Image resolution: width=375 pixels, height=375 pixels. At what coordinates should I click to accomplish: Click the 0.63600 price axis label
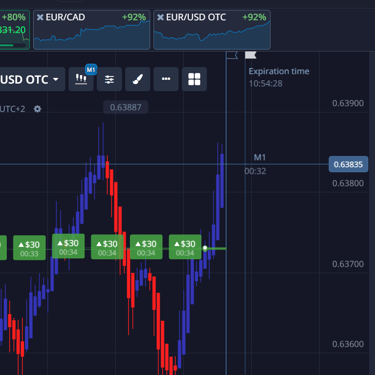tap(348, 344)
